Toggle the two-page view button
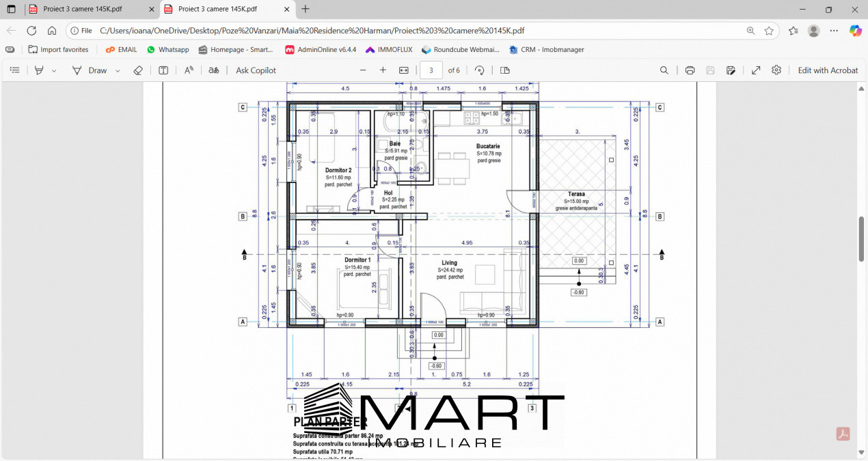Viewport: 868px width, 461px height. [x=505, y=70]
